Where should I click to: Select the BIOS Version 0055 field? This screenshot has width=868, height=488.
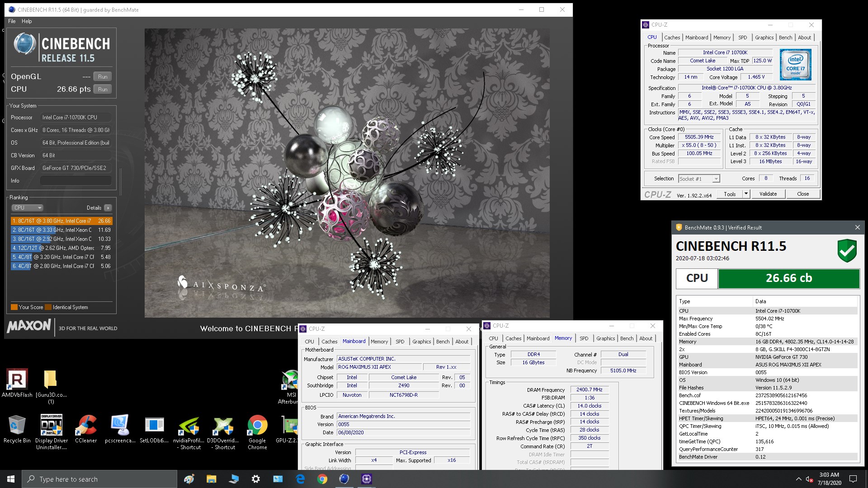click(404, 424)
